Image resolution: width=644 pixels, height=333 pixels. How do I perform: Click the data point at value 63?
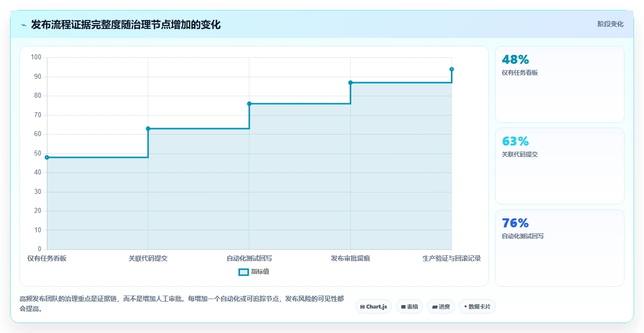coord(148,129)
